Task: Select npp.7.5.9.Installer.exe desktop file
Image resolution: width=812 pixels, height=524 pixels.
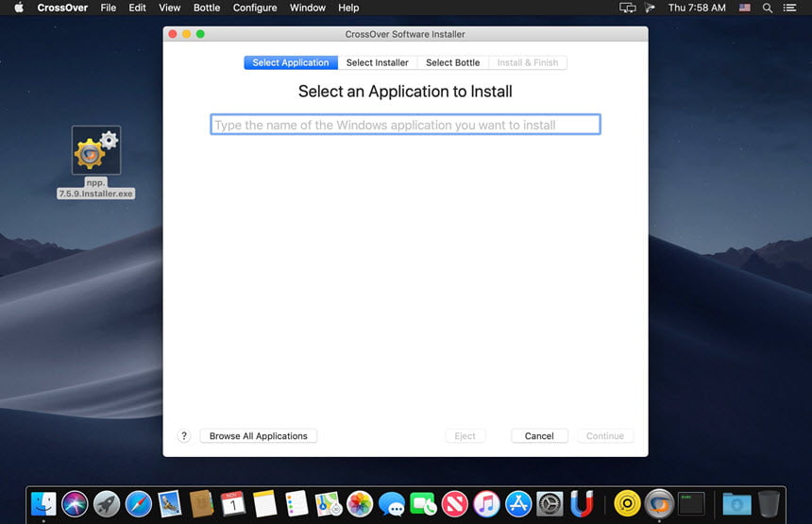Action: pos(95,161)
